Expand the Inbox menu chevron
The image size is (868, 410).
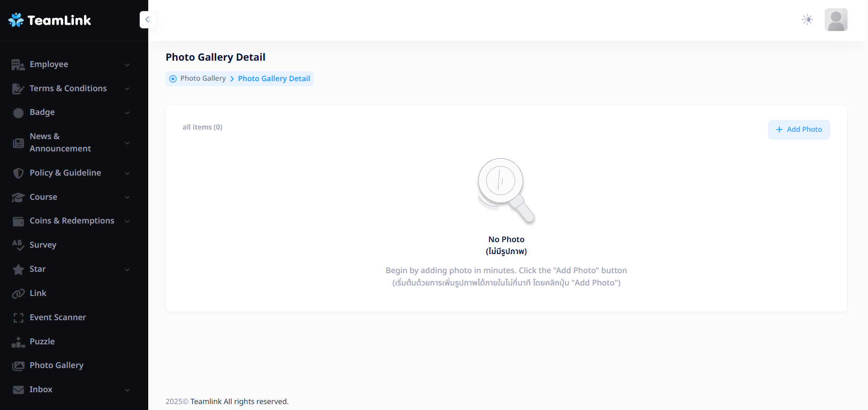127,390
